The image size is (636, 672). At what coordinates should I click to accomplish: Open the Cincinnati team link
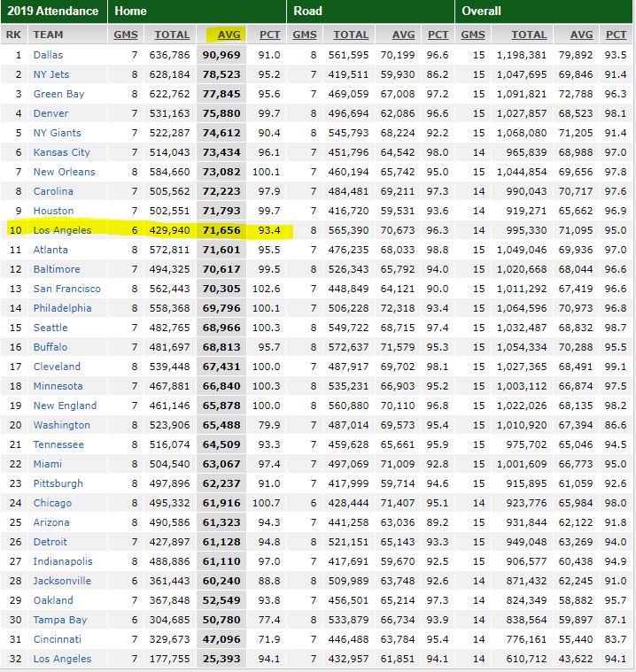click(57, 640)
